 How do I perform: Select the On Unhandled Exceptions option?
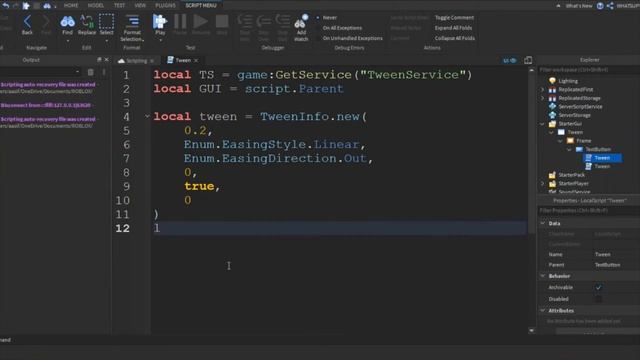[352, 38]
